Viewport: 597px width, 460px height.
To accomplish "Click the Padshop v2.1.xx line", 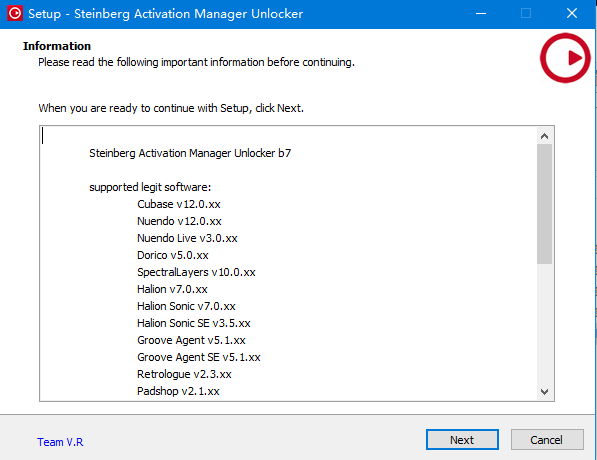I will pos(178,391).
